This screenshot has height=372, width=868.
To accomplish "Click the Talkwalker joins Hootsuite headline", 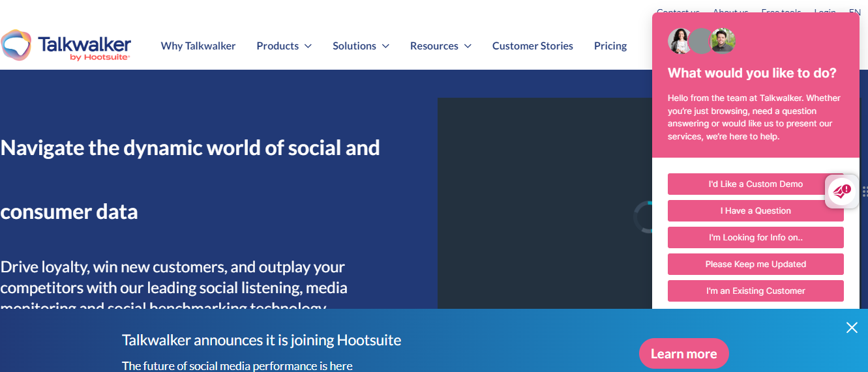I will click(x=262, y=340).
